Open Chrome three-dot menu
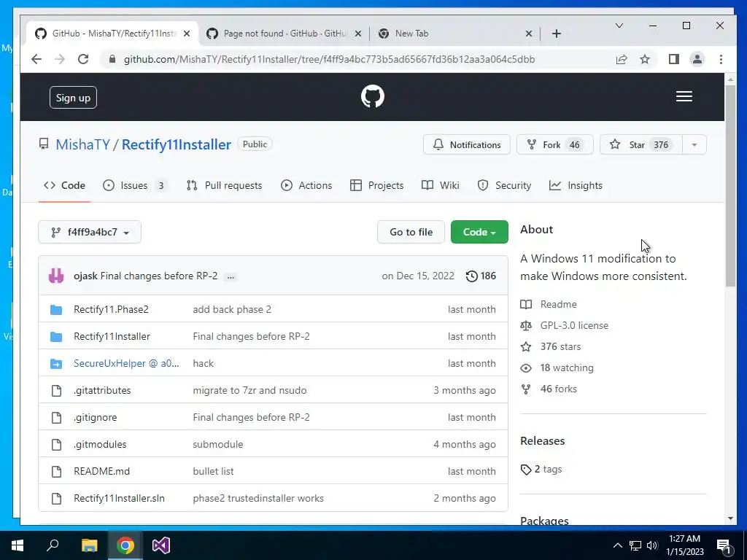Screen dimensions: 747x560 721,59
